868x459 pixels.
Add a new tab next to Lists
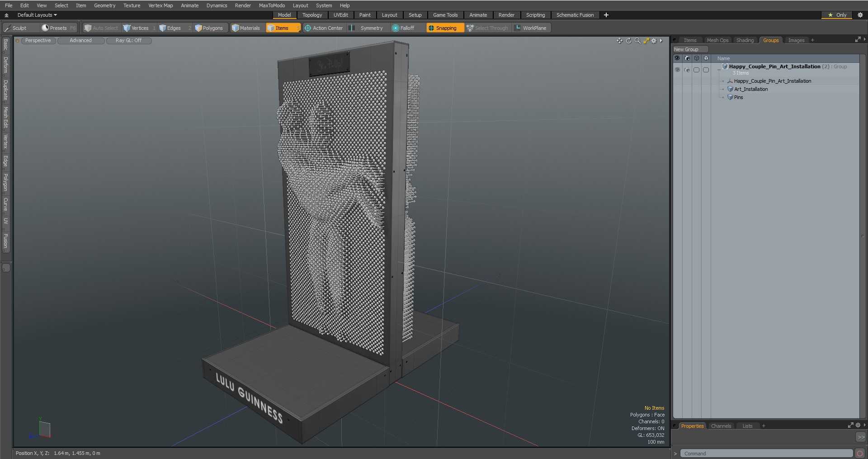click(764, 426)
